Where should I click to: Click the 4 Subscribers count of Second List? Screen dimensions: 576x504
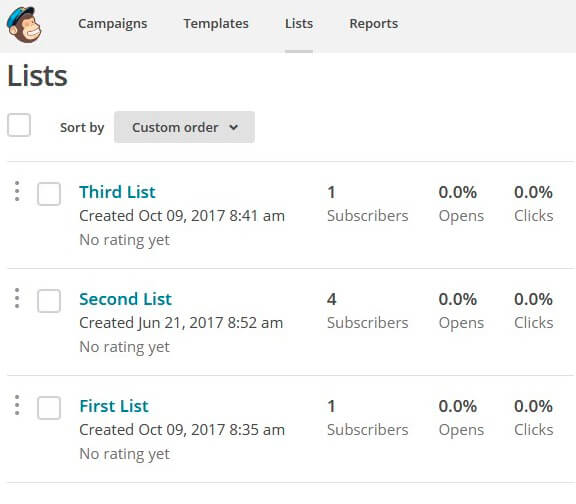tap(367, 310)
